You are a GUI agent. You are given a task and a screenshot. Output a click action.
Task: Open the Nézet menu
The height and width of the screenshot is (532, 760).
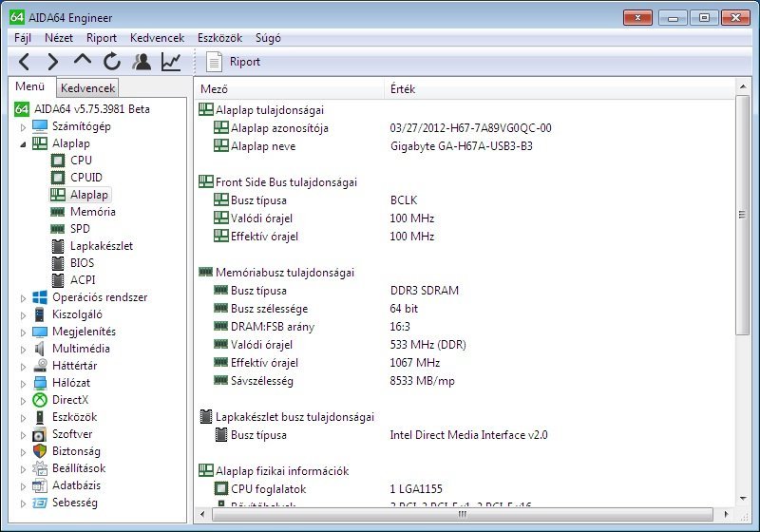59,38
